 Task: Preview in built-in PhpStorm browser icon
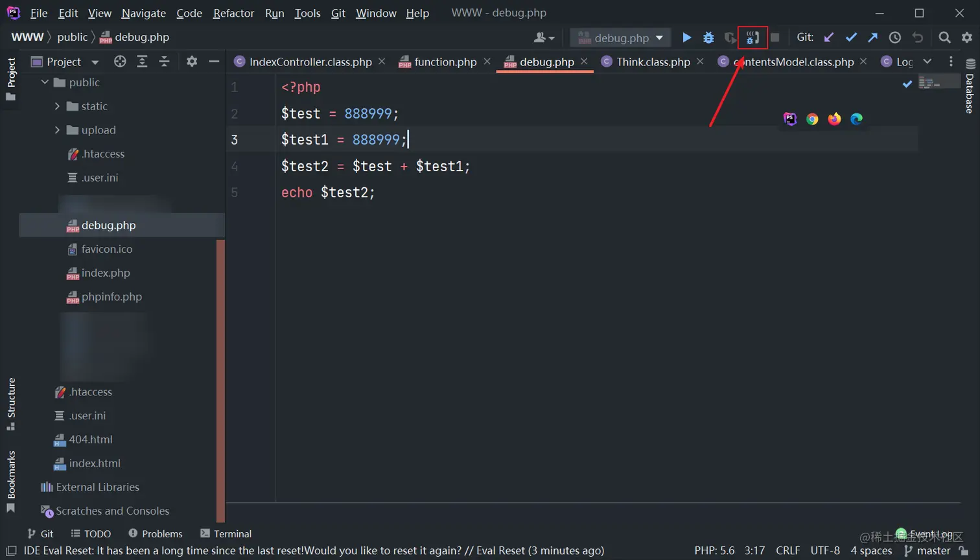pyautogui.click(x=790, y=119)
